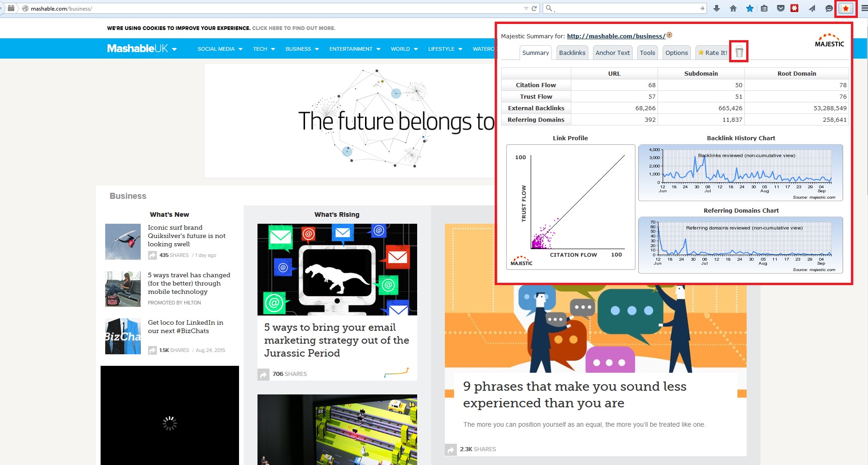Select the Summary tab
Viewport: 868px width, 465px height.
pos(535,53)
